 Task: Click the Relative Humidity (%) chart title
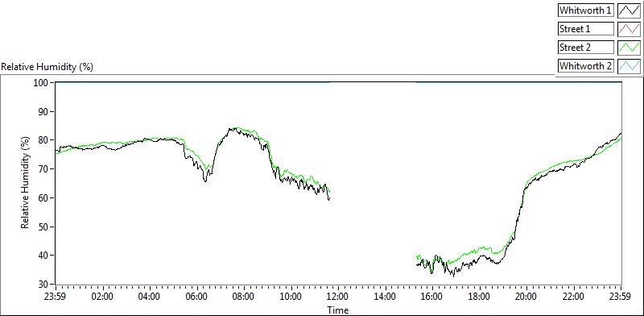point(47,67)
